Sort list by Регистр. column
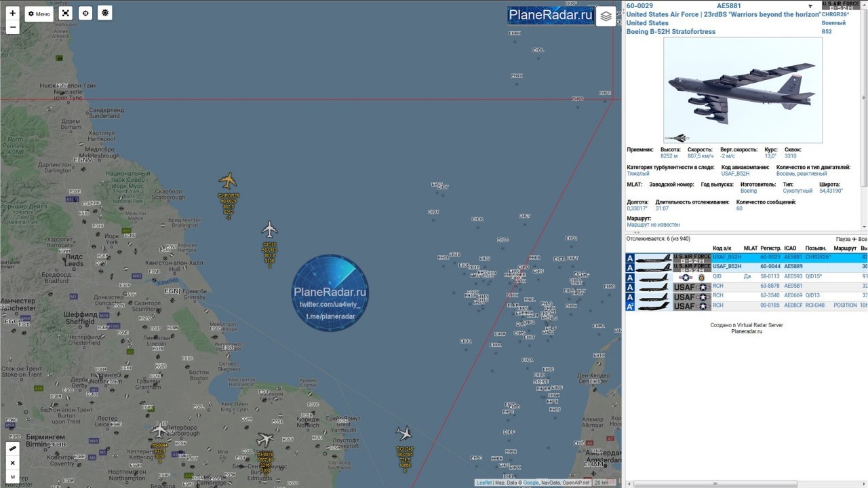The width and height of the screenshot is (868, 488). pos(771,248)
